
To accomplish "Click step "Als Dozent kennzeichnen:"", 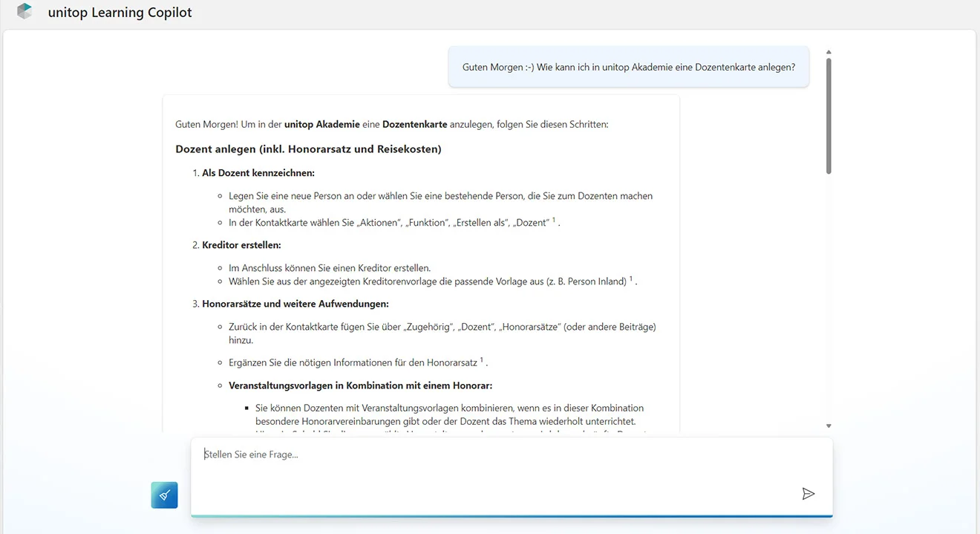I will pyautogui.click(x=258, y=173).
